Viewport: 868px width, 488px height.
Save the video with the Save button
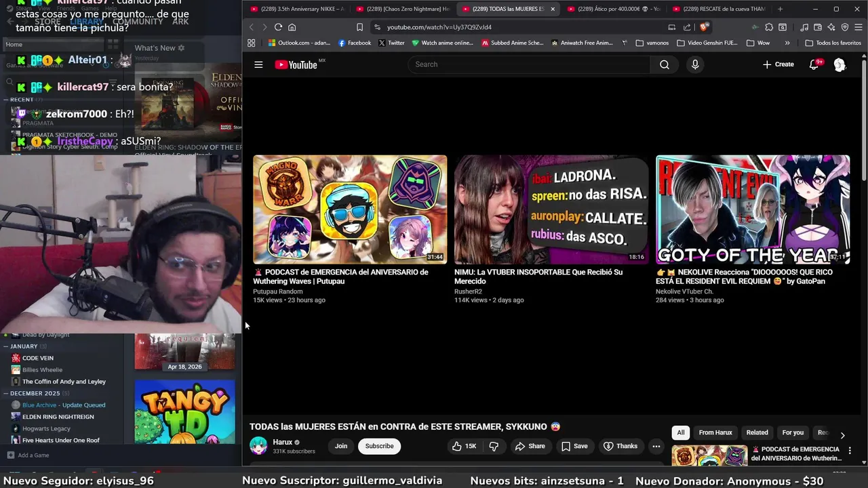pyautogui.click(x=574, y=446)
